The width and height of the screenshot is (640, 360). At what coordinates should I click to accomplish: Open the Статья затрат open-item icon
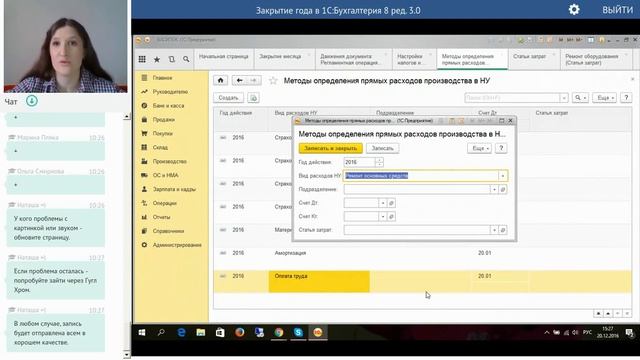click(x=503, y=230)
